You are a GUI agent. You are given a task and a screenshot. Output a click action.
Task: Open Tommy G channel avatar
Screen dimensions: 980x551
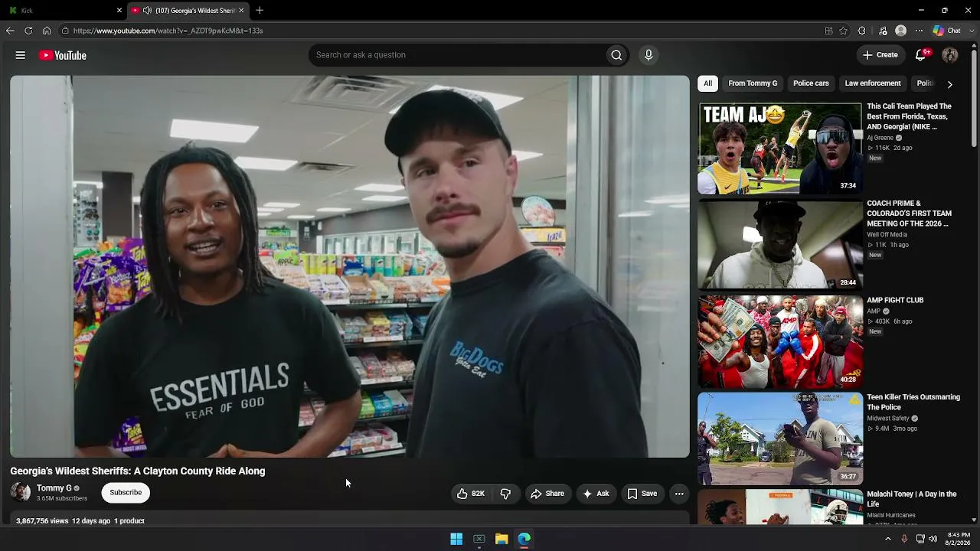click(x=21, y=492)
